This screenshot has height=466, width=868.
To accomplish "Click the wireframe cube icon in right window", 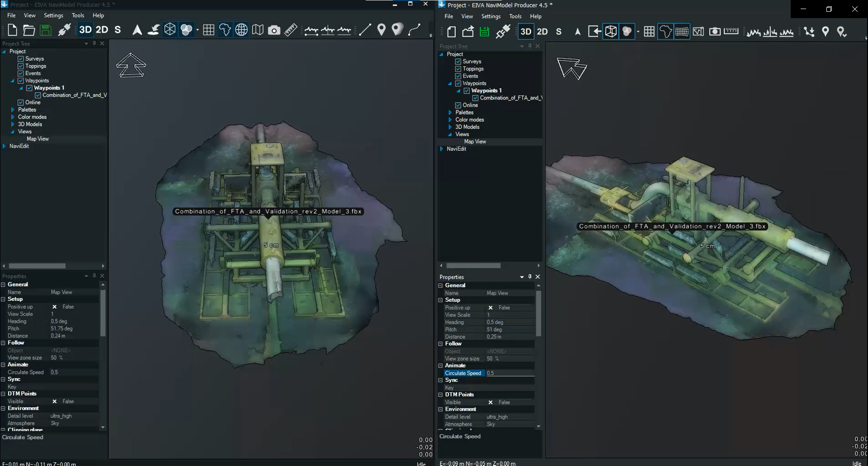I will 611,32.
